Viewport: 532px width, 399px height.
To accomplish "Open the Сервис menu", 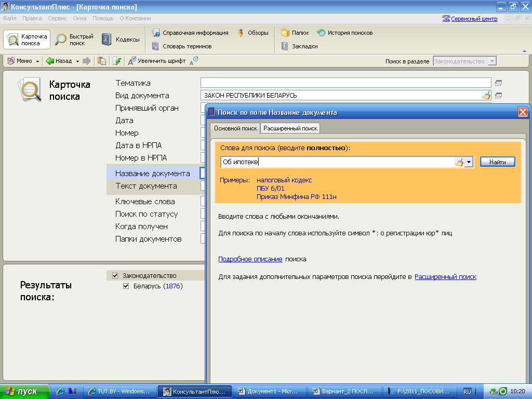I will click(x=57, y=18).
